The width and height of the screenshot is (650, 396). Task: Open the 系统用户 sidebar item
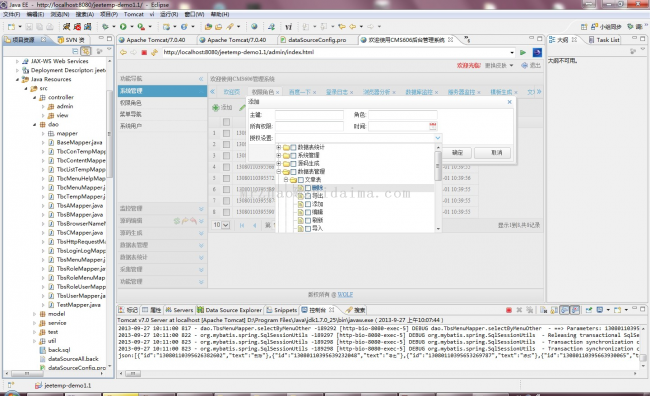coord(131,126)
